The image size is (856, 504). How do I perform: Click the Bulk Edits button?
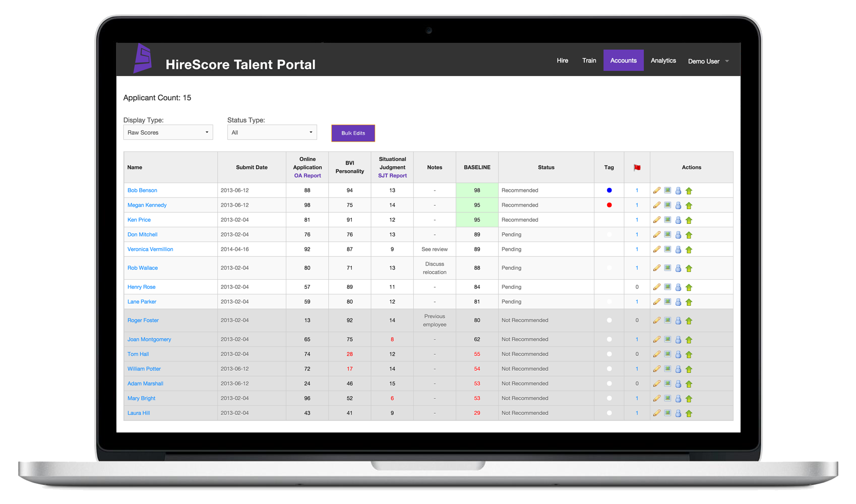353,133
